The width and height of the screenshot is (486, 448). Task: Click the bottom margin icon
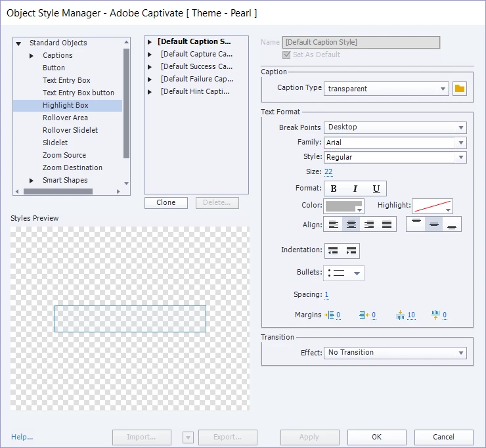435,315
